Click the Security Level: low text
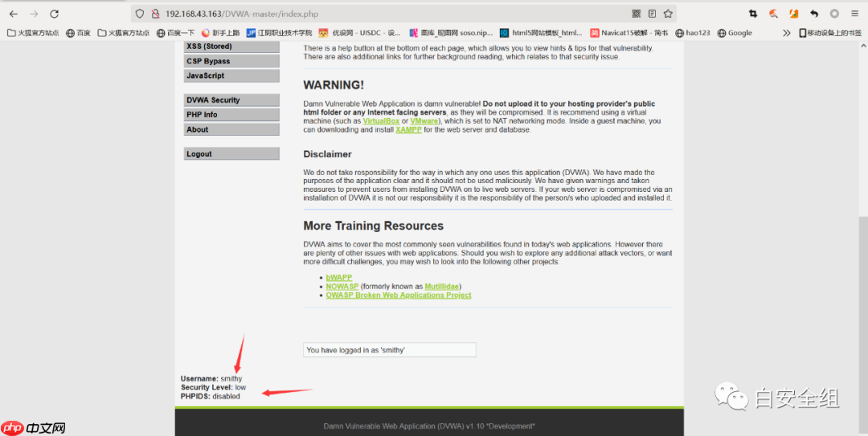 click(213, 387)
